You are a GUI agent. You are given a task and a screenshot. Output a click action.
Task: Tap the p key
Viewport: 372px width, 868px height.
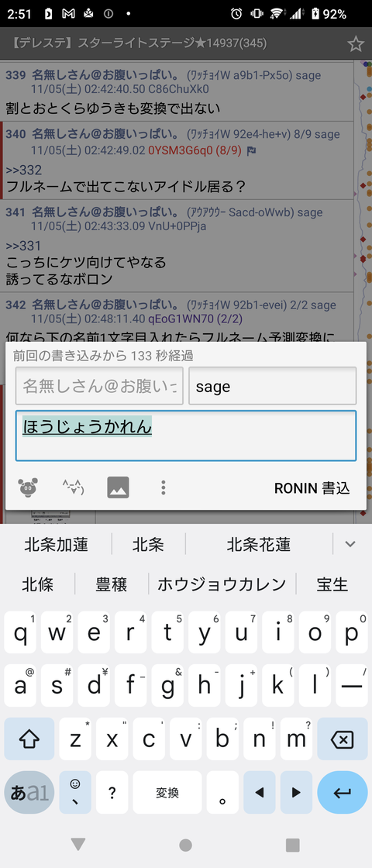coord(352,632)
